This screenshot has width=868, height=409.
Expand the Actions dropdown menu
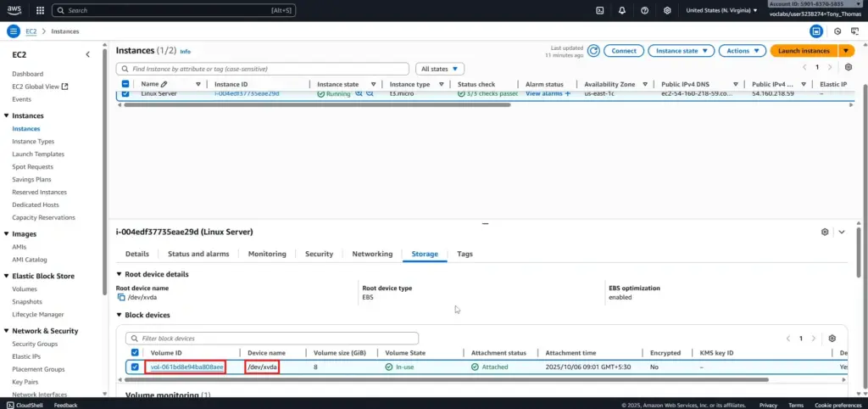coord(742,51)
